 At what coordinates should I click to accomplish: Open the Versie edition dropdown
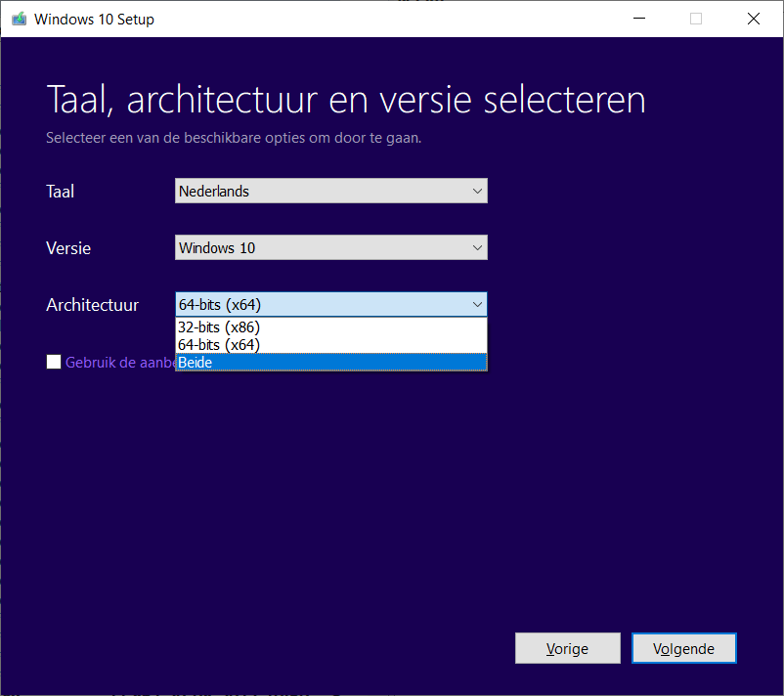(x=331, y=247)
